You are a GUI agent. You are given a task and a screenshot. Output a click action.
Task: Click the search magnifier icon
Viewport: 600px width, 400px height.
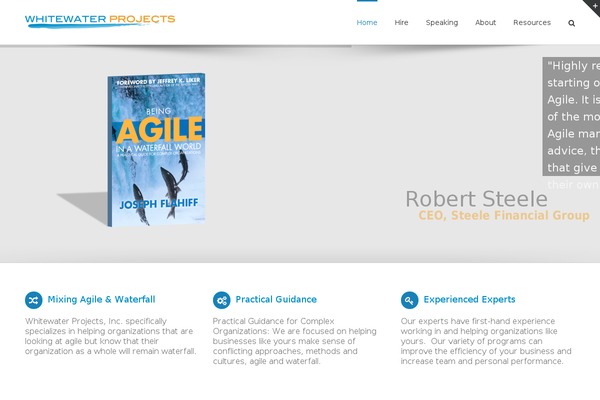(571, 23)
